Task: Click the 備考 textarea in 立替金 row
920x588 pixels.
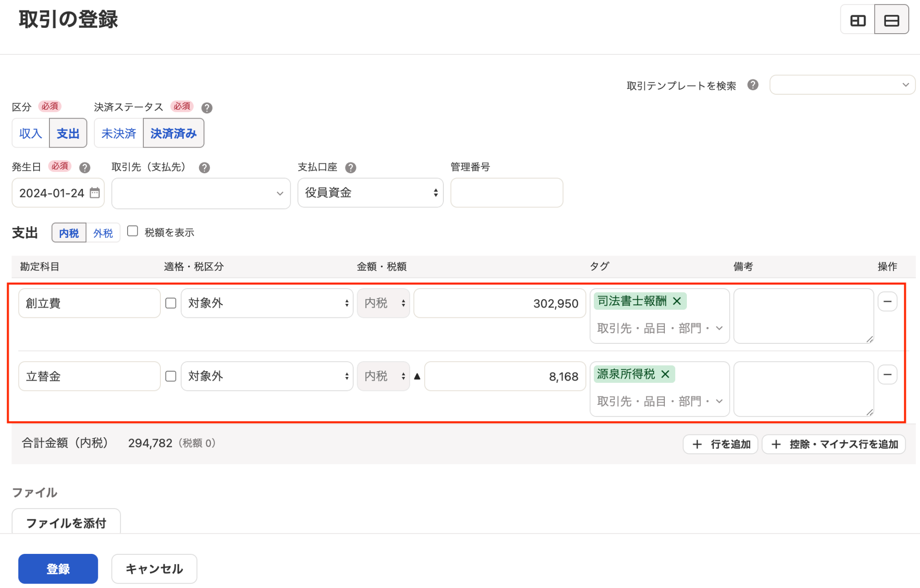Action: (x=804, y=389)
